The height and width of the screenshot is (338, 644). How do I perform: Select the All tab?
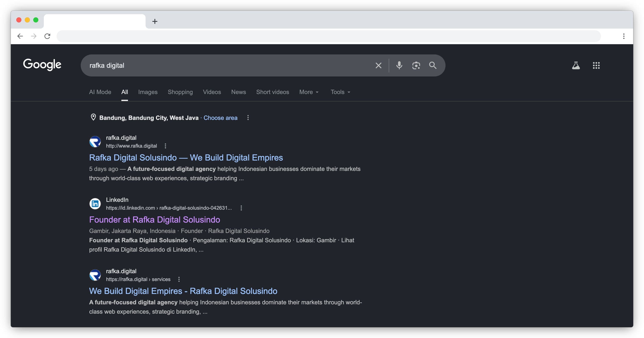(x=125, y=92)
